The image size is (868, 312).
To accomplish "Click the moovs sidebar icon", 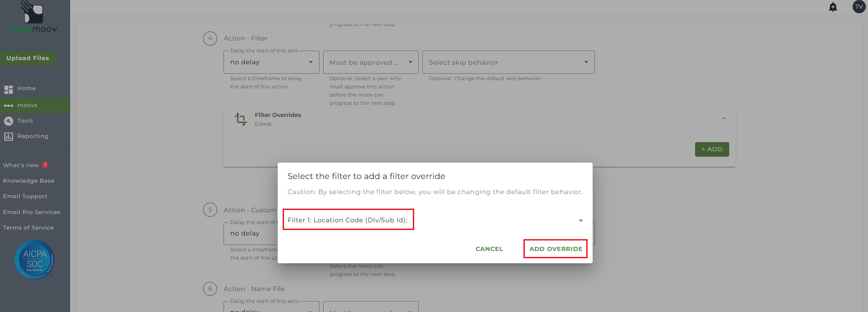I will tap(8, 106).
